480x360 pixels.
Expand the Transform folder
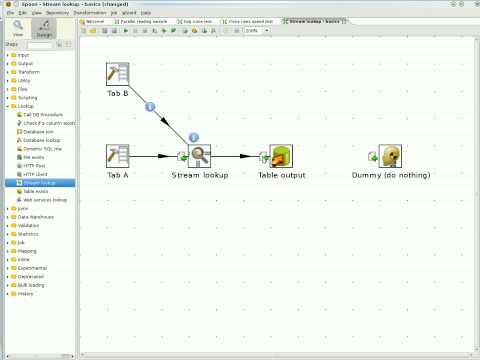(x=7, y=72)
